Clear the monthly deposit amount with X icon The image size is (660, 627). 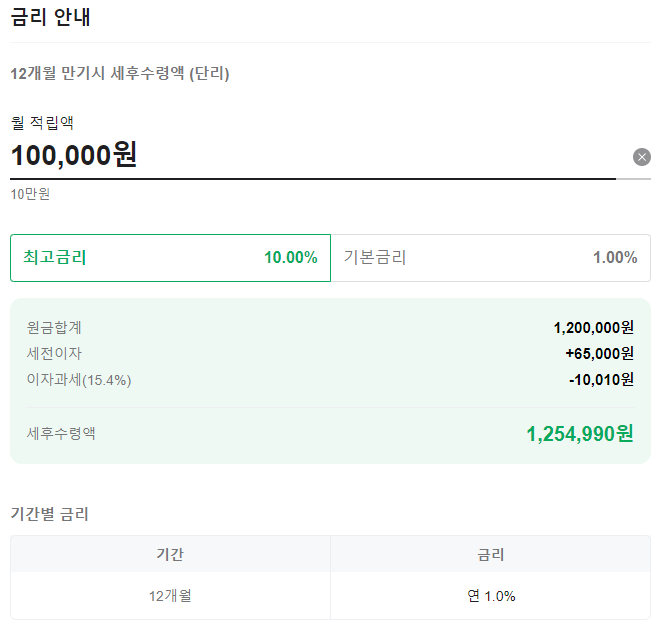click(641, 157)
